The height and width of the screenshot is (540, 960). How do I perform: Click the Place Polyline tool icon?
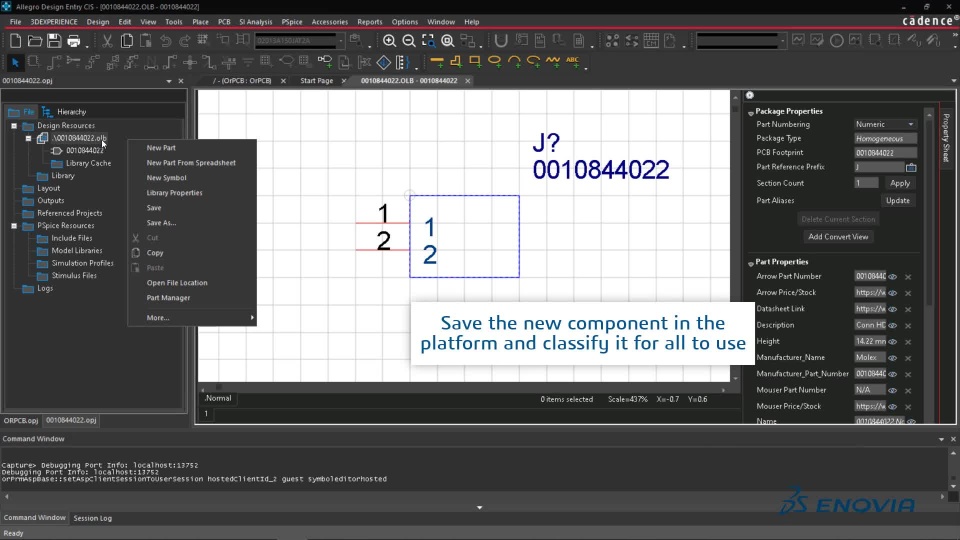(456, 61)
